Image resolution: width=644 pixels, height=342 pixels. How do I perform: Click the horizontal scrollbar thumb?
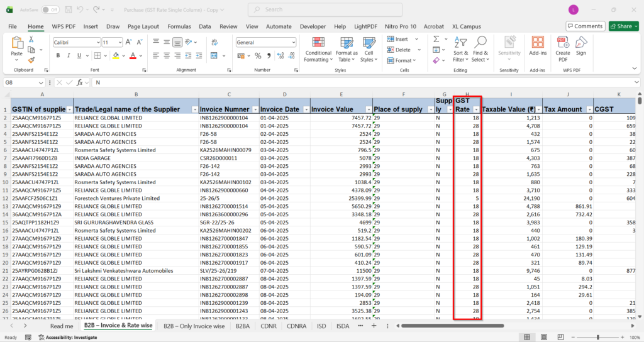(x=452, y=326)
